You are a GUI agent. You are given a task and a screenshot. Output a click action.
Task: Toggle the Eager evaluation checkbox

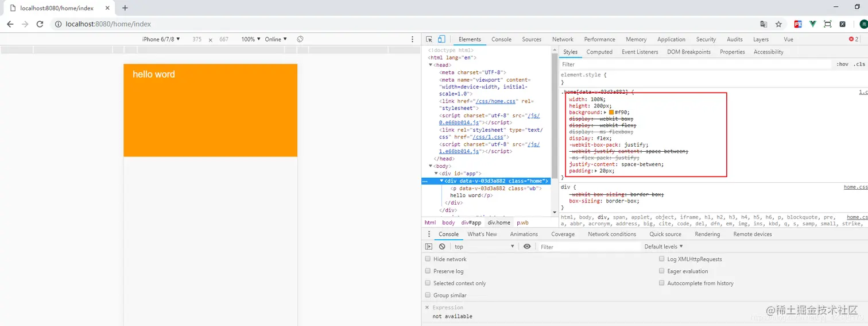point(661,271)
